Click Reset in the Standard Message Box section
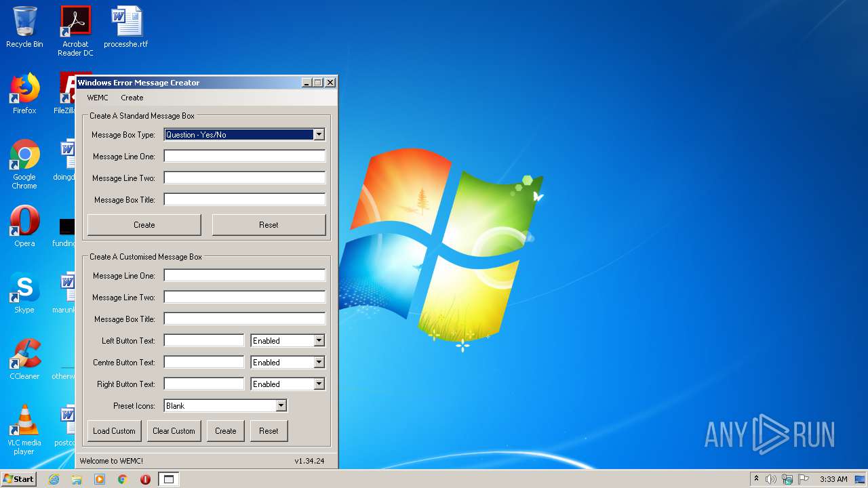The width and height of the screenshot is (868, 488). [x=269, y=225]
